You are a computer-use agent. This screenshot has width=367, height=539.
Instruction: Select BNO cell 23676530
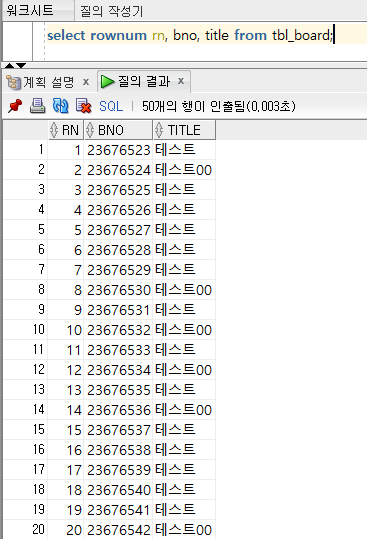click(118, 290)
